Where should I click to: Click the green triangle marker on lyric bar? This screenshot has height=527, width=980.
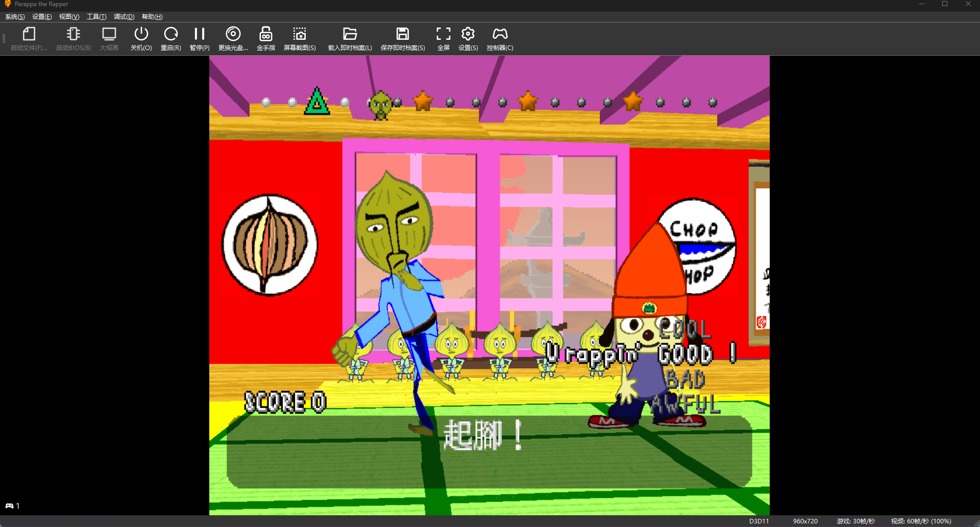point(317,101)
